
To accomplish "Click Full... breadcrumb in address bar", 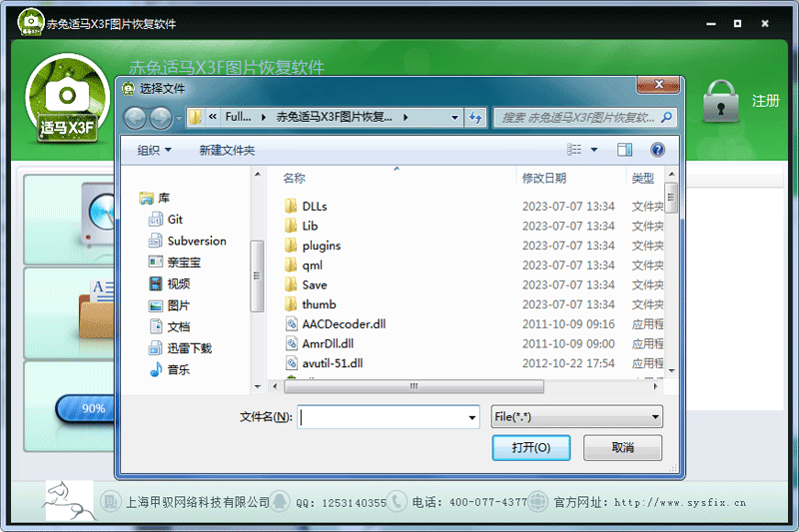I will 238,117.
